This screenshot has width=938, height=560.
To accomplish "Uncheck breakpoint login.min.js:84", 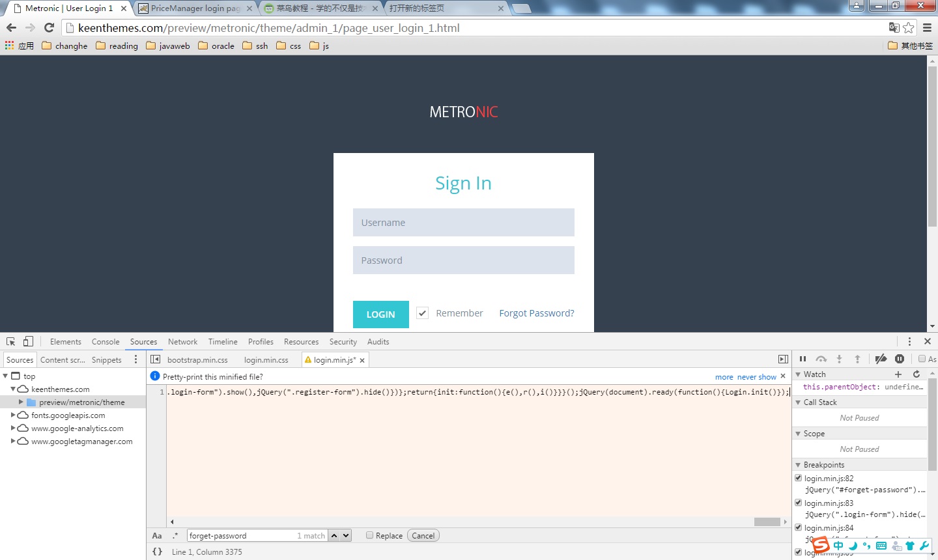I will (x=799, y=527).
